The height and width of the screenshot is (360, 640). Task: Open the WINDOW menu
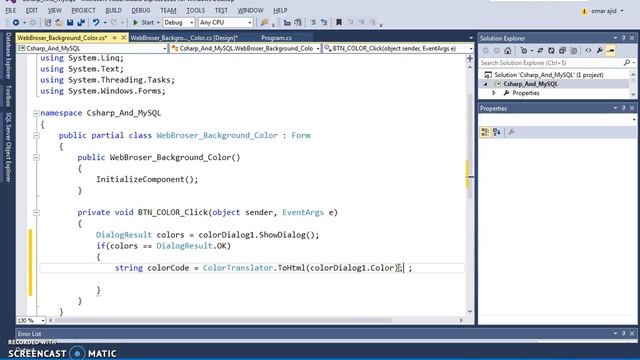[x=251, y=10]
